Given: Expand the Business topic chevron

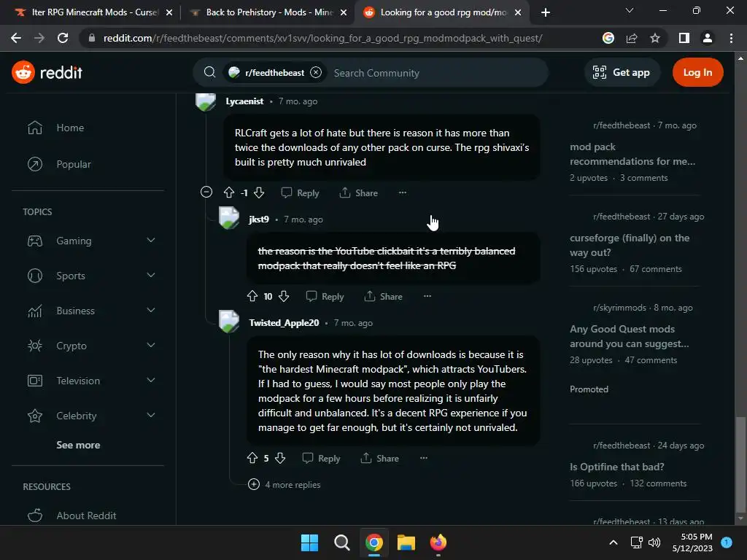Looking at the screenshot, I should point(151,311).
